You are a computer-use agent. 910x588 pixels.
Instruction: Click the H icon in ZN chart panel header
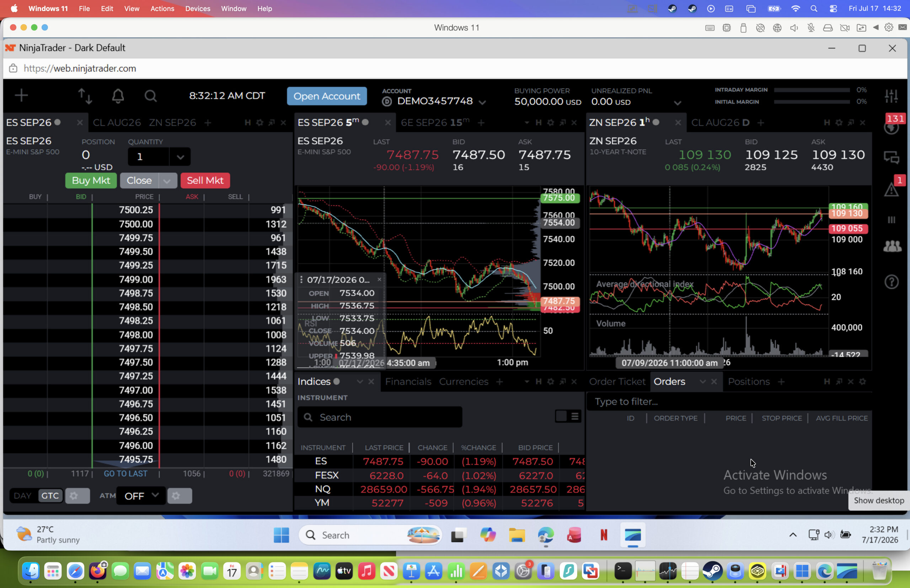827,123
